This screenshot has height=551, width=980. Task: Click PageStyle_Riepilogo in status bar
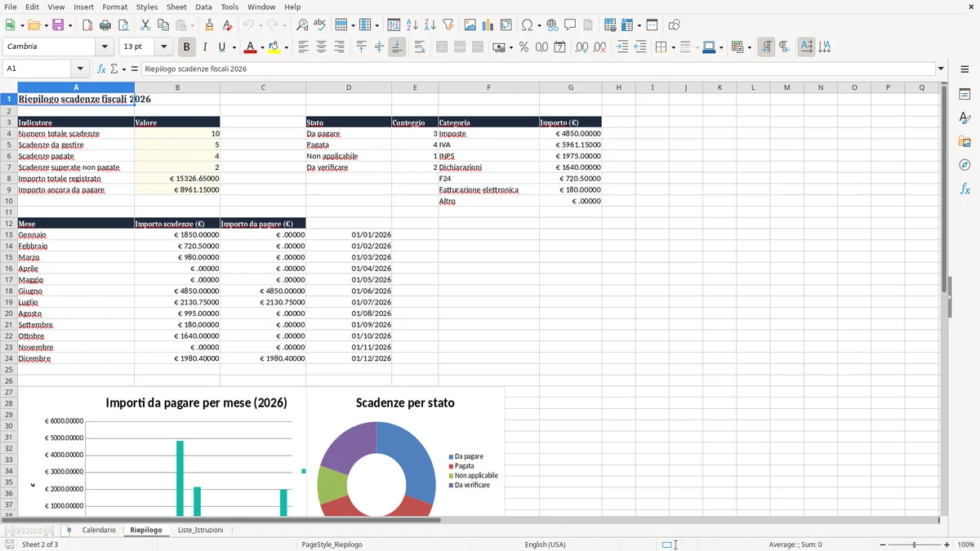[x=332, y=544]
